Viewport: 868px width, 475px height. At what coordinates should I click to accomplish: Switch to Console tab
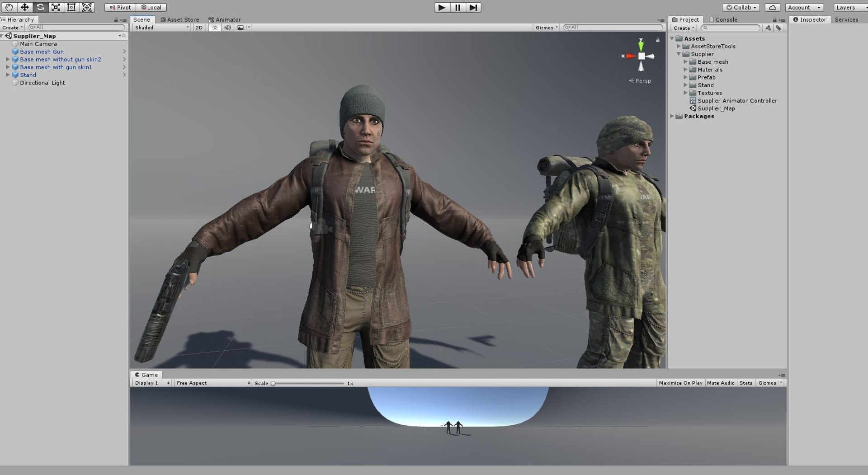[x=722, y=19]
